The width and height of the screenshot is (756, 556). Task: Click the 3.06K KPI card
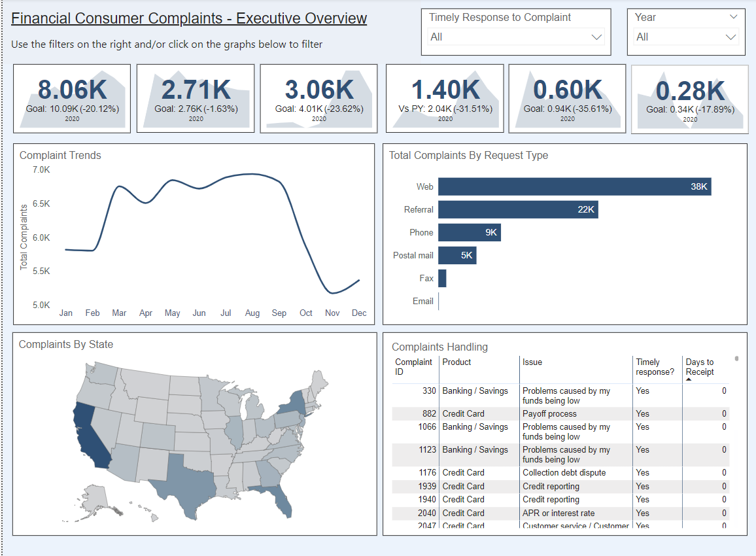coord(318,98)
